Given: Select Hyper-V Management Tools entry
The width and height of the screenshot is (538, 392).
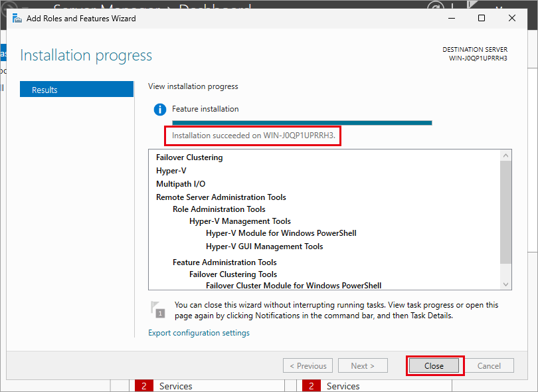Looking at the screenshot, I should tap(240, 221).
